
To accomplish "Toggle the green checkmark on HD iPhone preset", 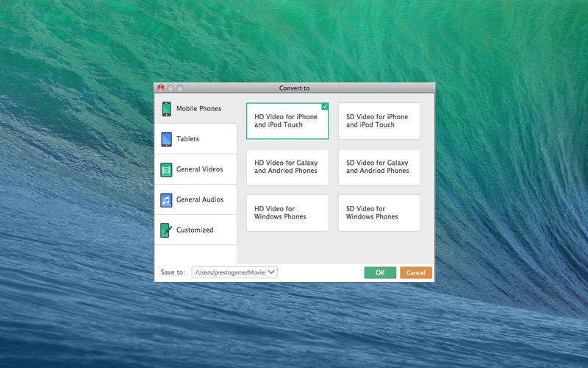I will 325,107.
